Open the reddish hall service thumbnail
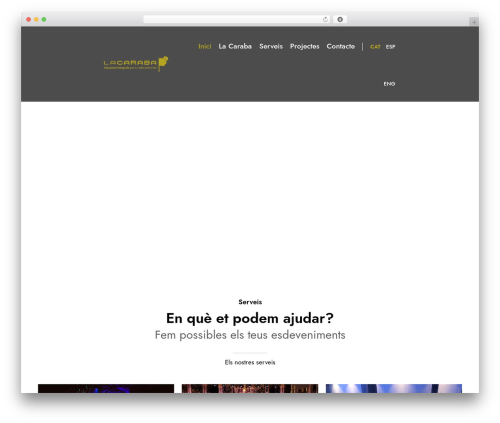 tap(250, 388)
